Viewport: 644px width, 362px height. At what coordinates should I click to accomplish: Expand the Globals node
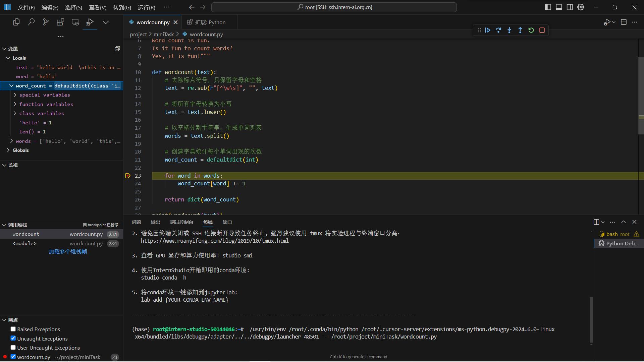8,150
